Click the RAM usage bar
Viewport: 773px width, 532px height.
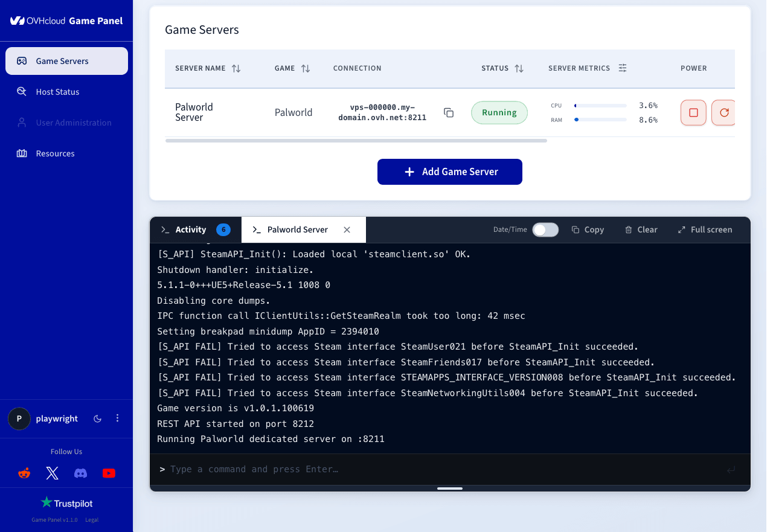coord(600,120)
